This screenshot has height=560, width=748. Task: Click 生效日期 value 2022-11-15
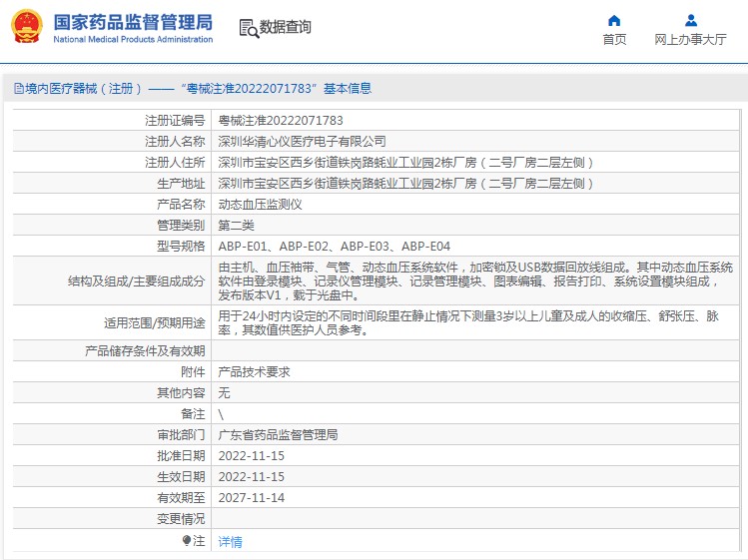pyautogui.click(x=251, y=477)
